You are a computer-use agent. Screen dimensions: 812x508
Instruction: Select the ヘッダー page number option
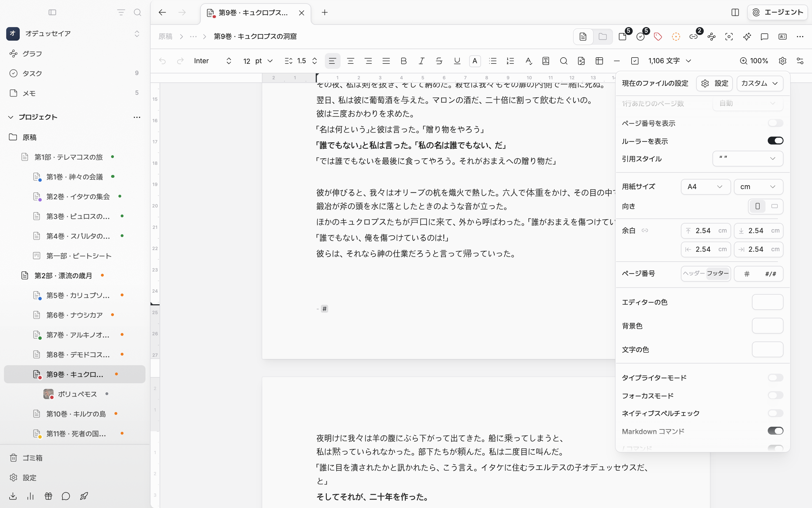[694, 273]
